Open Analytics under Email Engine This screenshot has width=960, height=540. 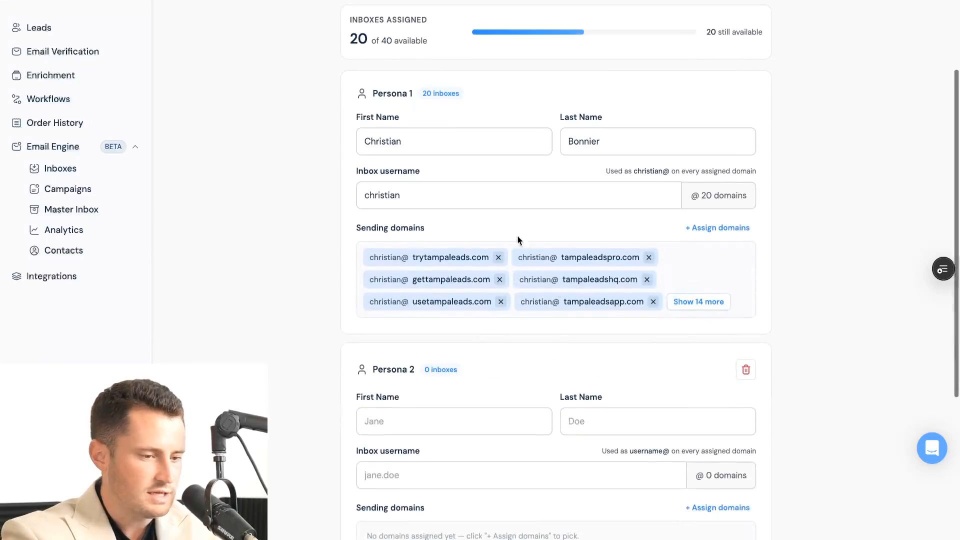tap(64, 230)
